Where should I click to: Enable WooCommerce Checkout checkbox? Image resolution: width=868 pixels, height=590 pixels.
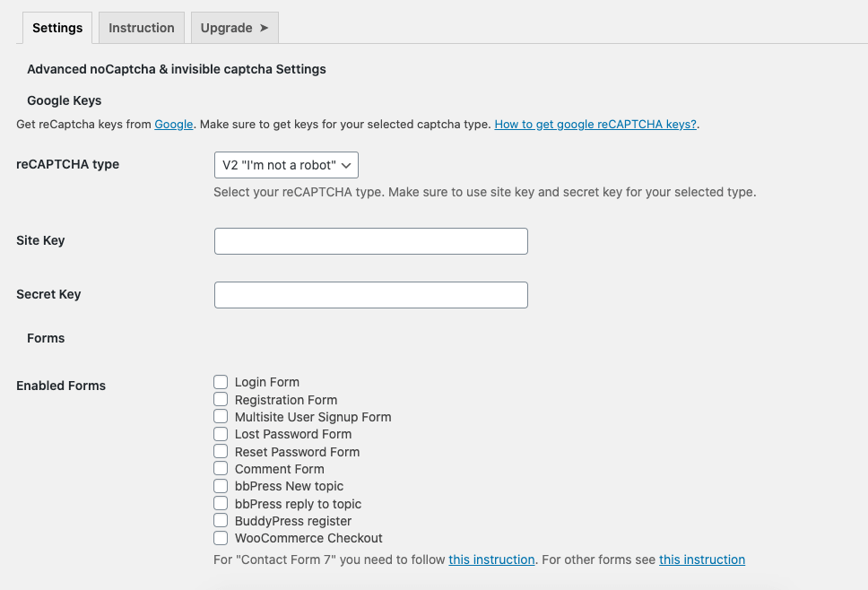point(221,538)
